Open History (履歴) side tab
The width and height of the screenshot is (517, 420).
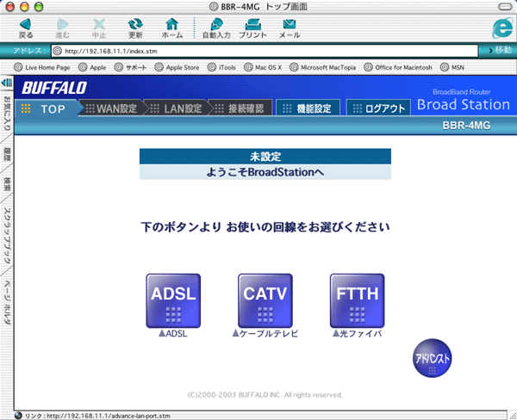7,154
